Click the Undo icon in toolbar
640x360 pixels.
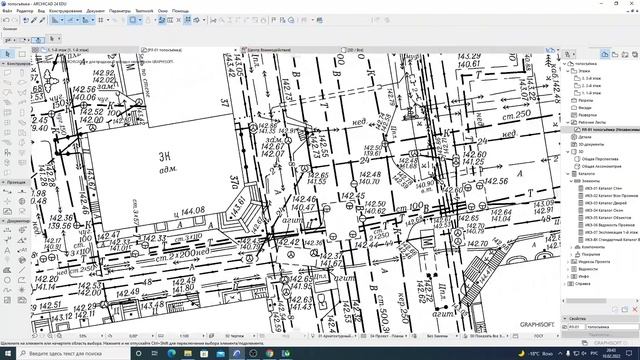(6, 20)
